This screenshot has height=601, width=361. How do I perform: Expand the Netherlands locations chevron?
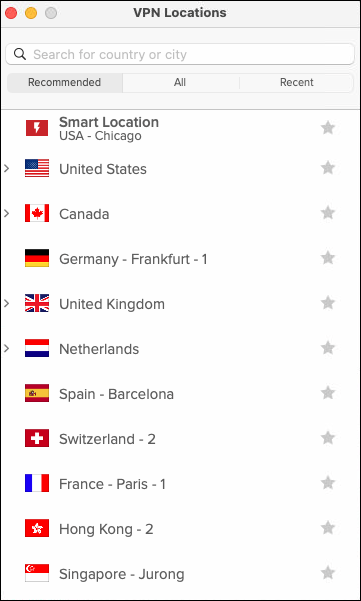click(7, 348)
